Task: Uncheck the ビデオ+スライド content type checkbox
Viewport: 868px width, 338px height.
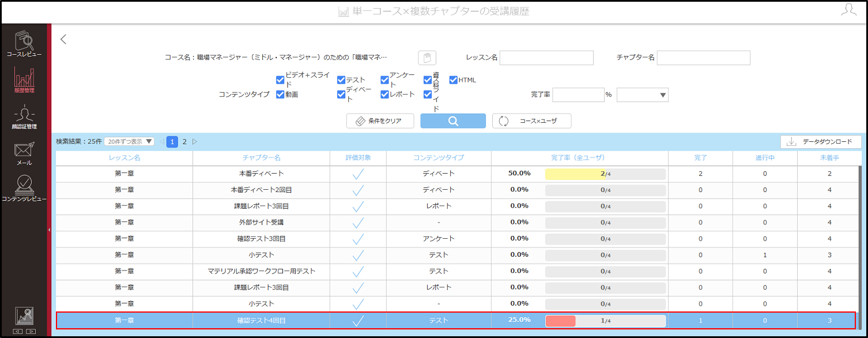Action: point(280,80)
